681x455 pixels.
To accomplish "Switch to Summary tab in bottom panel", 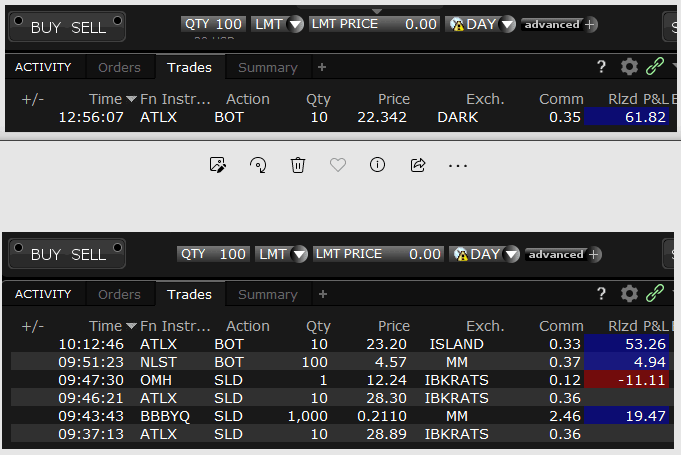I will [267, 295].
